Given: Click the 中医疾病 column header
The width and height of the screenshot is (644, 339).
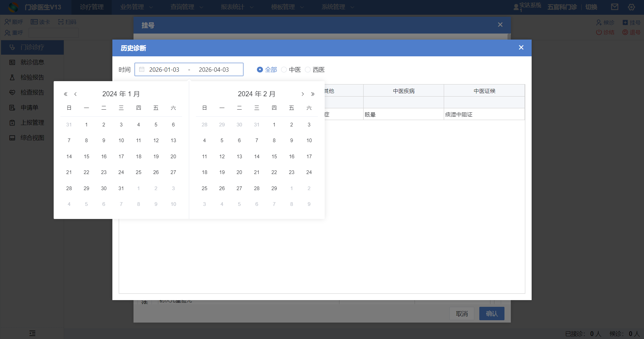Looking at the screenshot, I should click(x=404, y=91).
